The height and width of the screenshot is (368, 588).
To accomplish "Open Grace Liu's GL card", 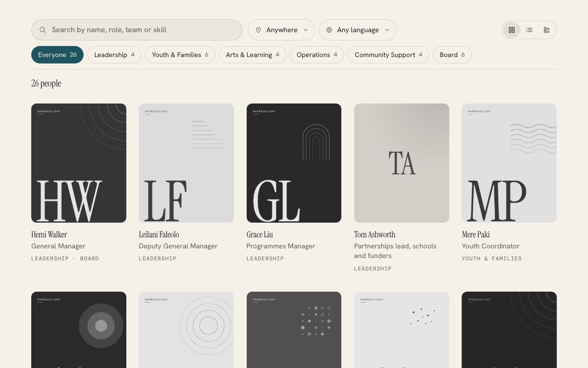I will (294, 163).
